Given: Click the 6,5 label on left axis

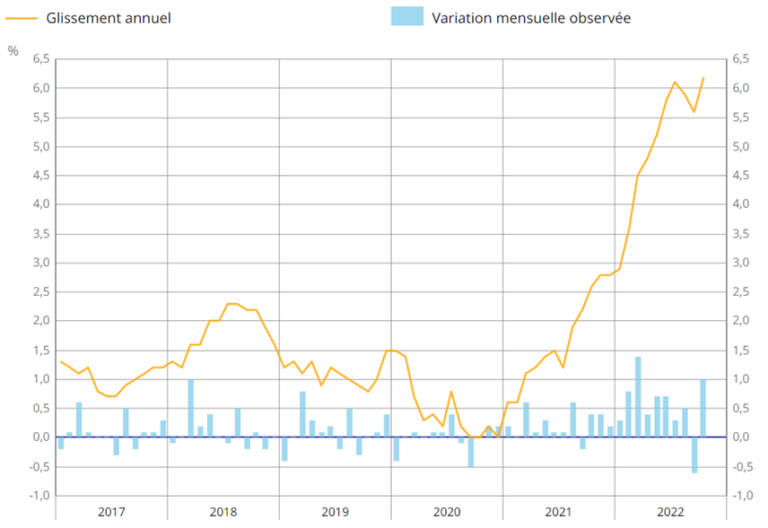Looking at the screenshot, I should (41, 59).
